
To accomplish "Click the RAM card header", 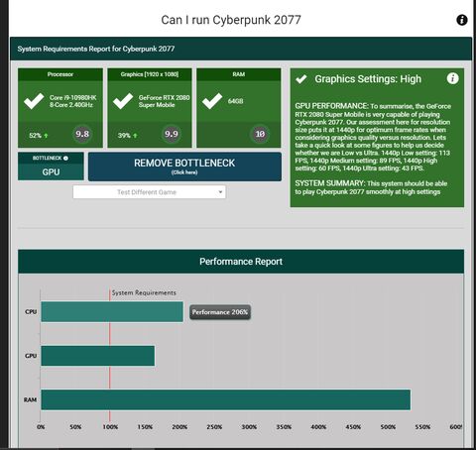I will tap(239, 74).
